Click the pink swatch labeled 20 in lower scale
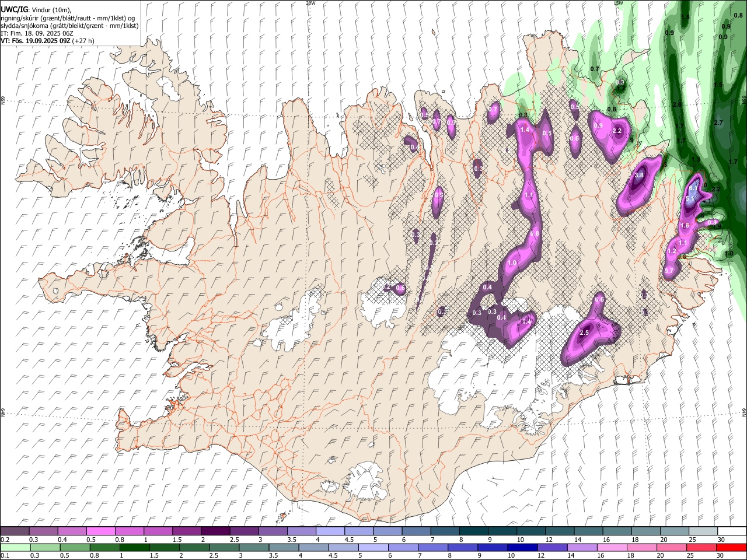Screen dimensions: 747x560 click(671, 547)
